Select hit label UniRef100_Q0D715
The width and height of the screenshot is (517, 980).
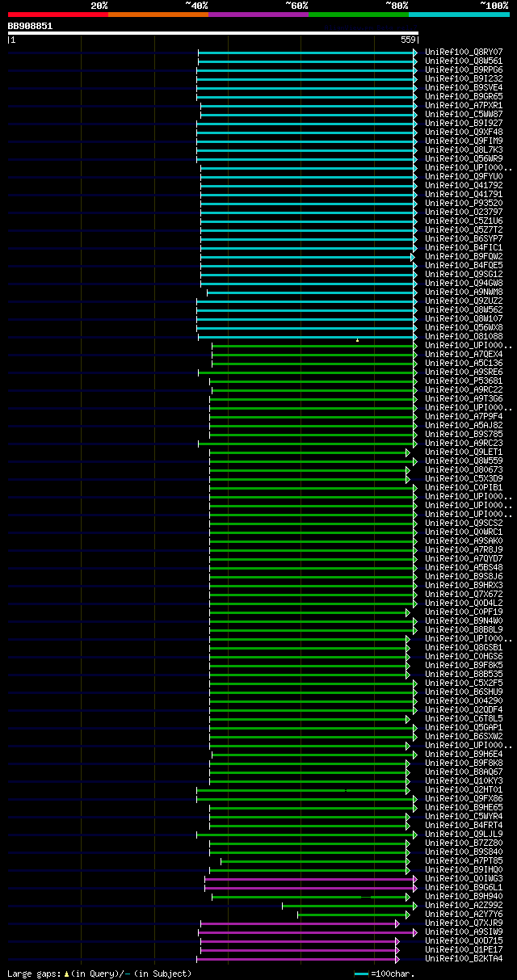464,940
